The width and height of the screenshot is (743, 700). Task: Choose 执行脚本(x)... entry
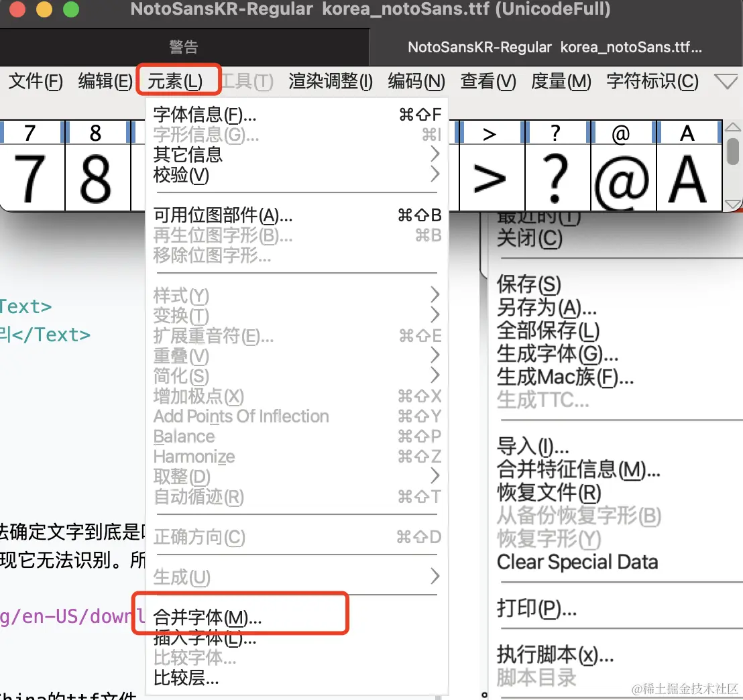click(555, 654)
